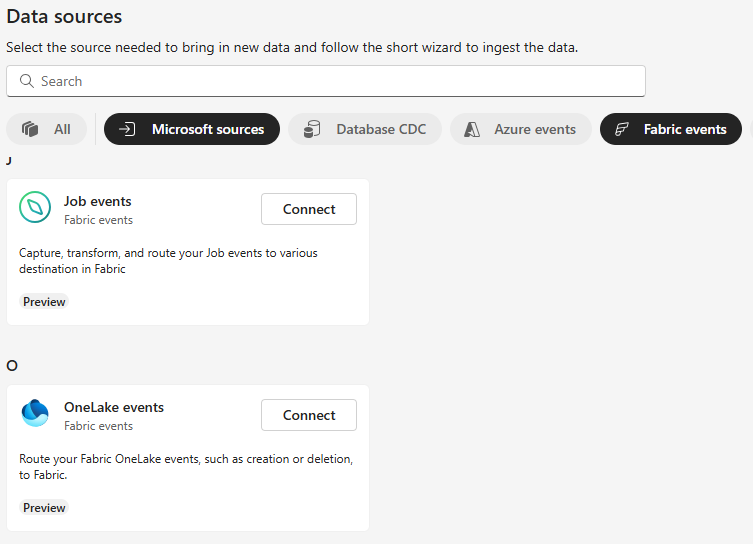Image resolution: width=753 pixels, height=544 pixels.
Task: Switch to the All sources filter
Action: click(x=62, y=129)
